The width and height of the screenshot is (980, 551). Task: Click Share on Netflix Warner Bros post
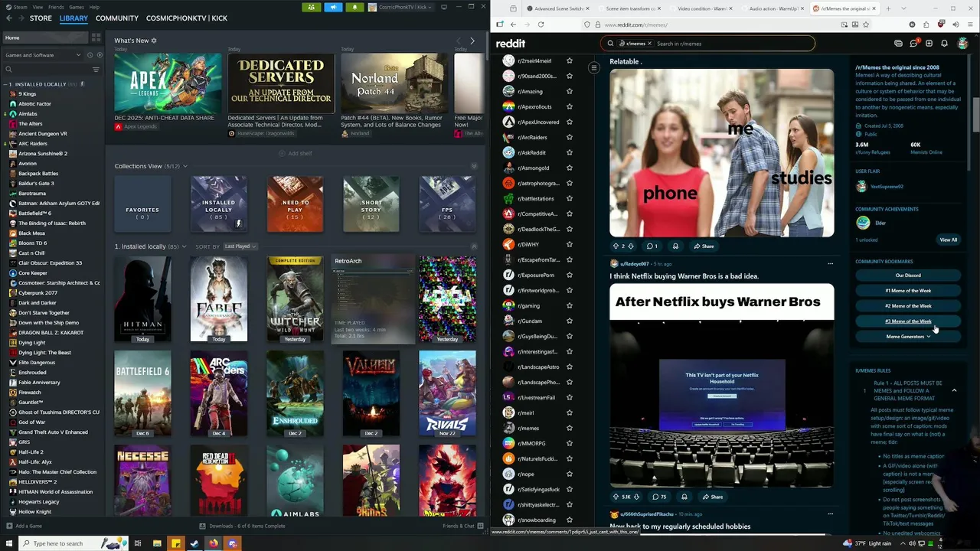tap(712, 497)
